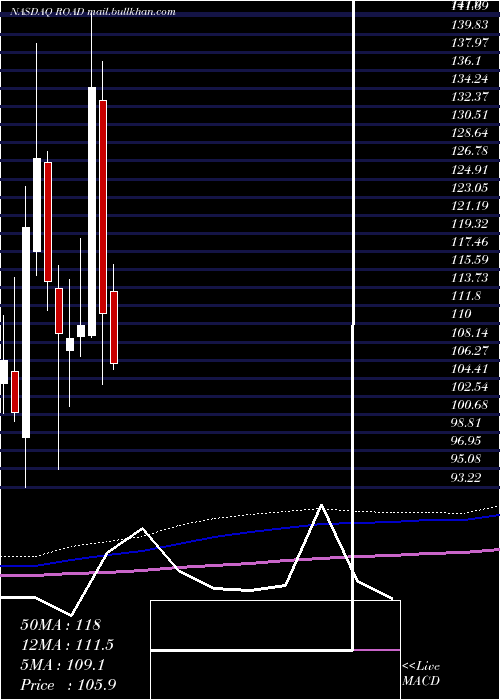Click the 123.05 price axis label

tap(470, 188)
